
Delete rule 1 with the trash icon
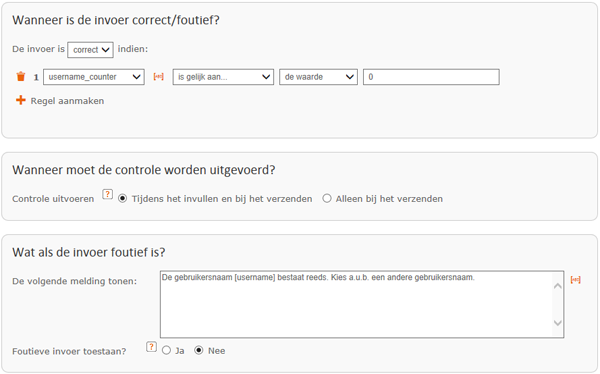(21, 77)
